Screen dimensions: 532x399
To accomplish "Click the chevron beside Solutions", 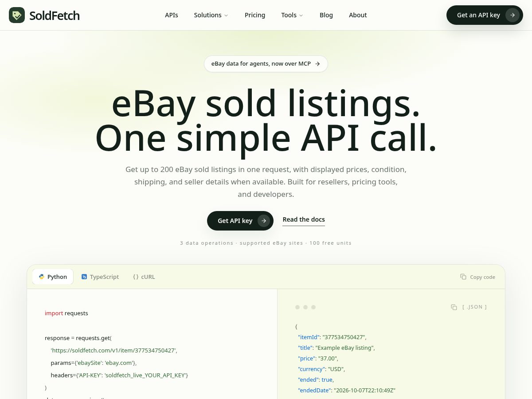I will coord(226,16).
